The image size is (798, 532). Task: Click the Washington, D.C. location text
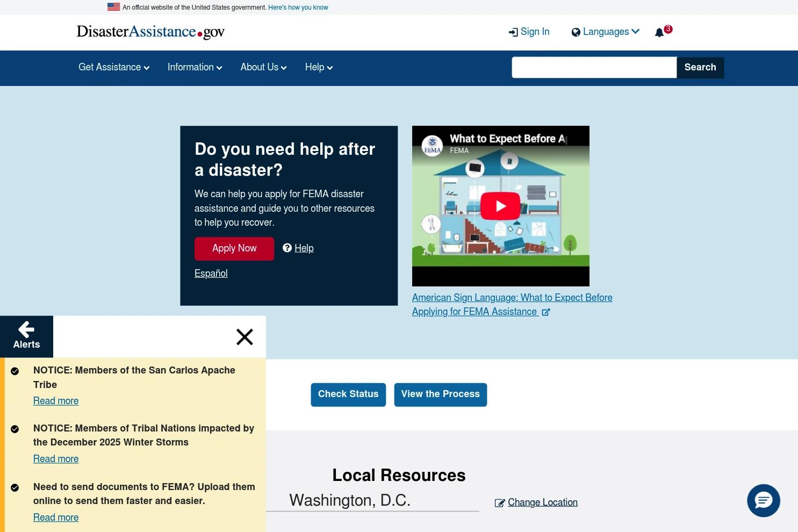[x=350, y=500]
